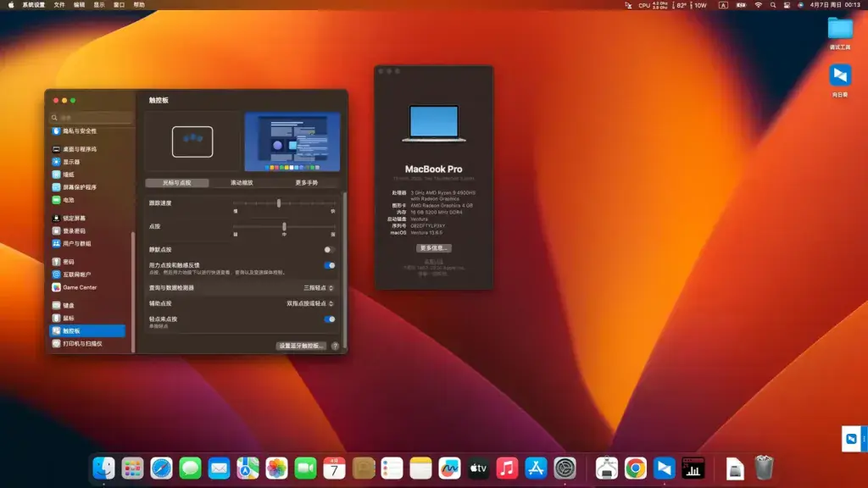Open the 文件 menu in menu bar
Viewport: 868px width, 488px height.
59,5
